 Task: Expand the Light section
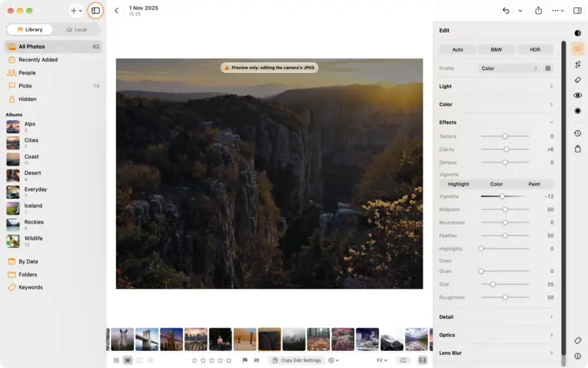pyautogui.click(x=496, y=86)
